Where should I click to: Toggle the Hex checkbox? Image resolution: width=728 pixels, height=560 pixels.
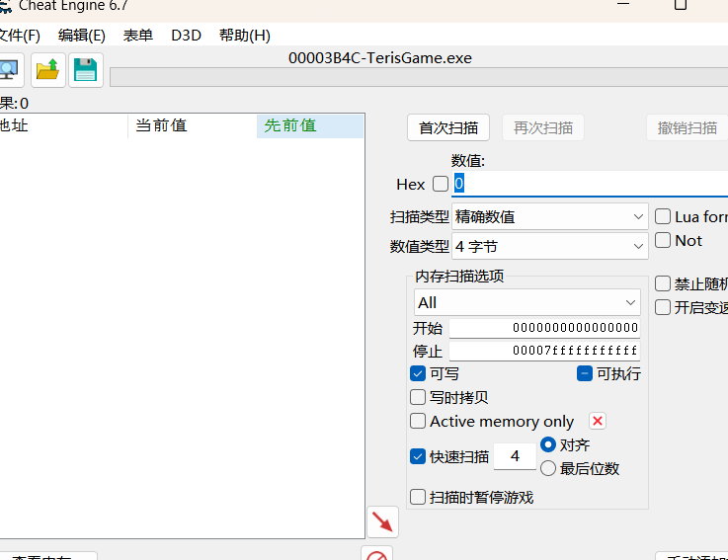point(441,184)
